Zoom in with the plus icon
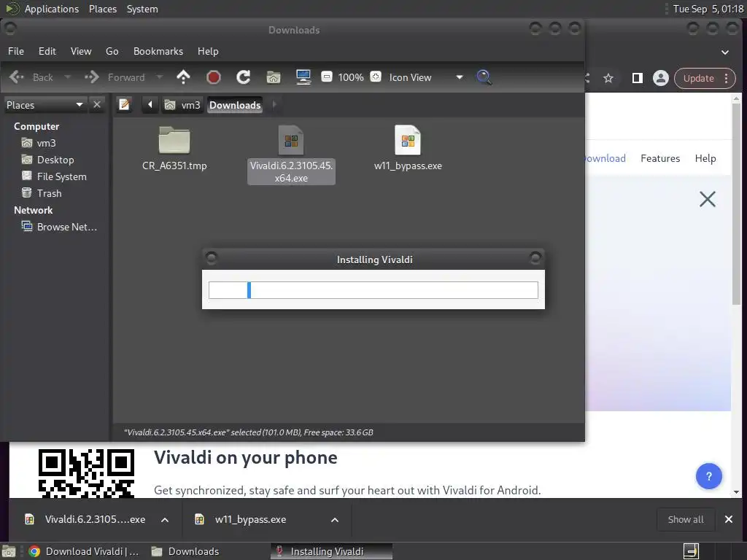This screenshot has width=747, height=560. (376, 77)
